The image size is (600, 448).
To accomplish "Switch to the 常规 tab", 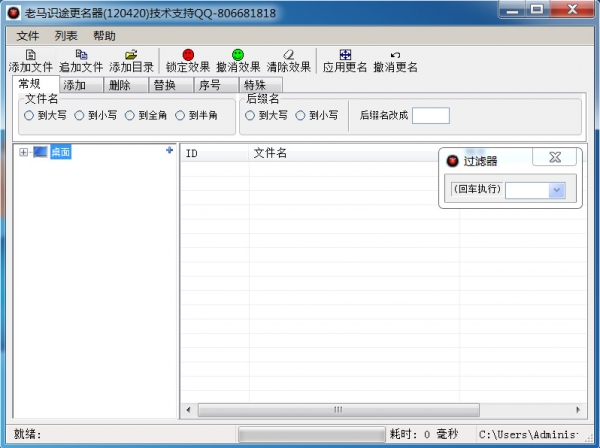I will [36, 84].
